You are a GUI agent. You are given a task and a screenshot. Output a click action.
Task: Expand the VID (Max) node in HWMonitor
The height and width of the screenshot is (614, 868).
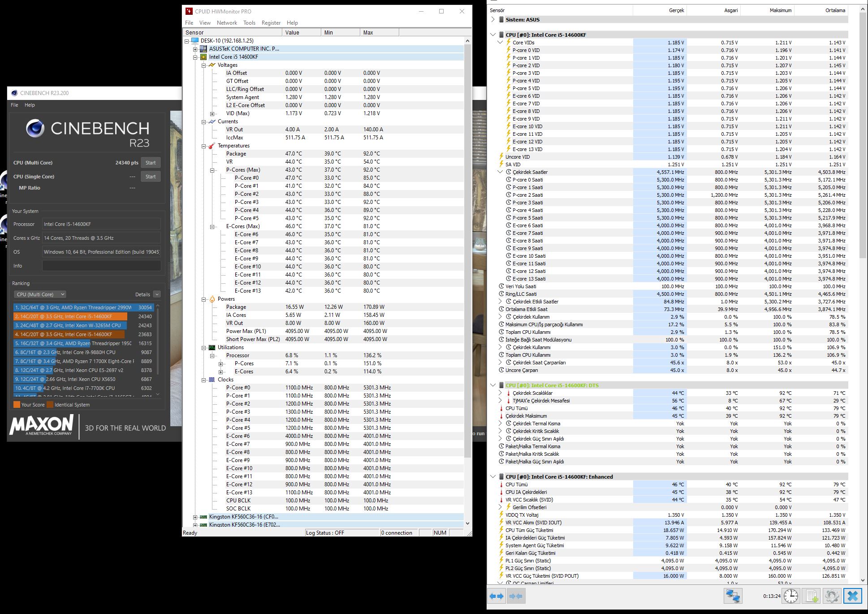tap(212, 113)
